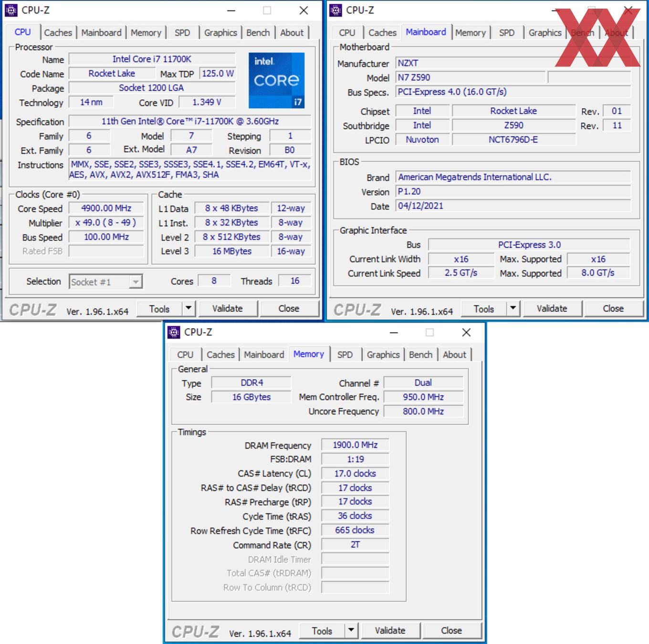Click Close button in CPU window
Viewport: 649px width, 644px height.
pyautogui.click(x=289, y=309)
